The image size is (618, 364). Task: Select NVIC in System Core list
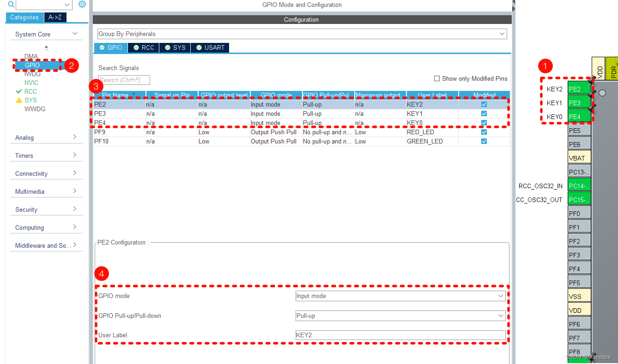coord(31,83)
